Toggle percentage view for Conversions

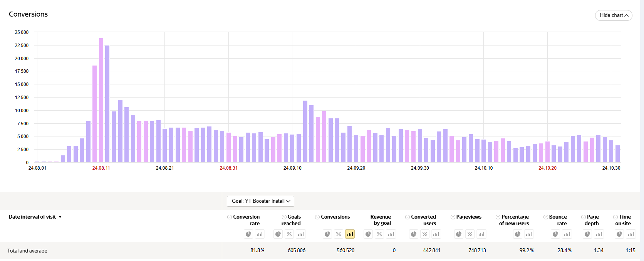tap(339, 234)
